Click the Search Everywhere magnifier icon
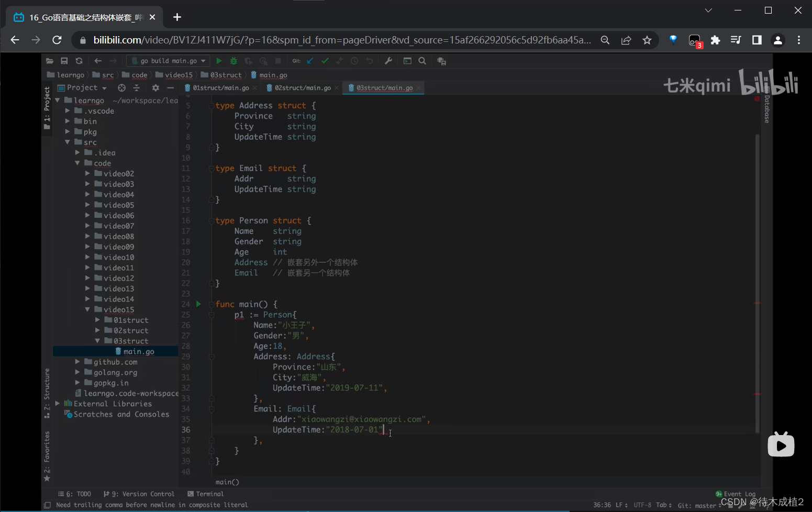Image resolution: width=812 pixels, height=512 pixels. pos(422,61)
